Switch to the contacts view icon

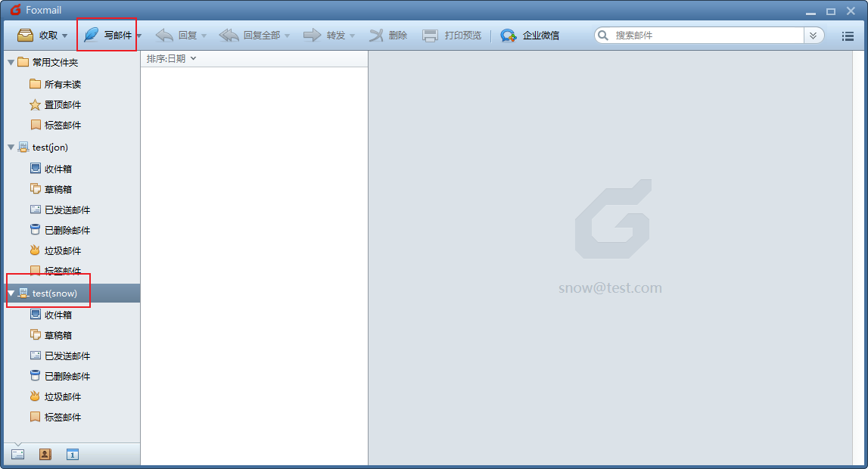45,454
